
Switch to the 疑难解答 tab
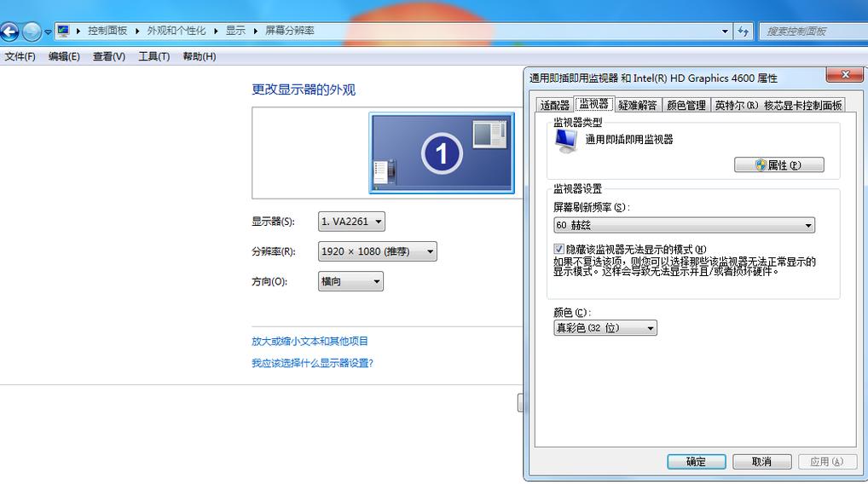637,105
